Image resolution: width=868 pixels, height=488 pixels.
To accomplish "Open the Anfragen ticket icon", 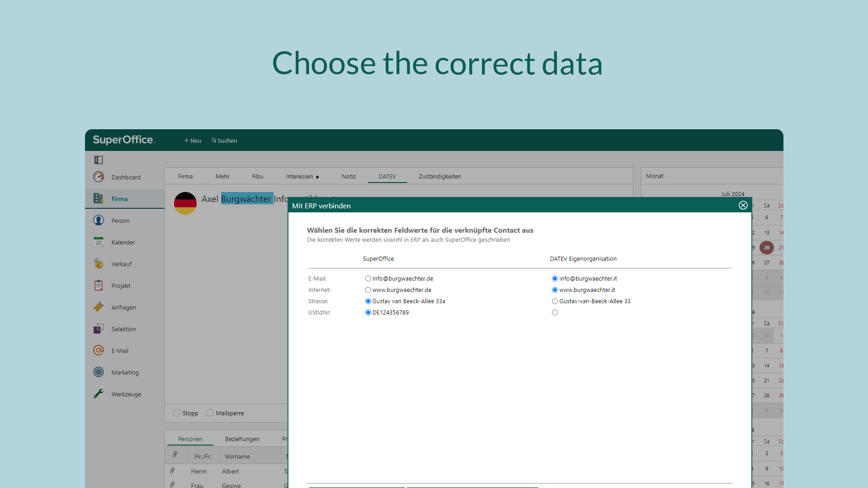I will (x=99, y=307).
